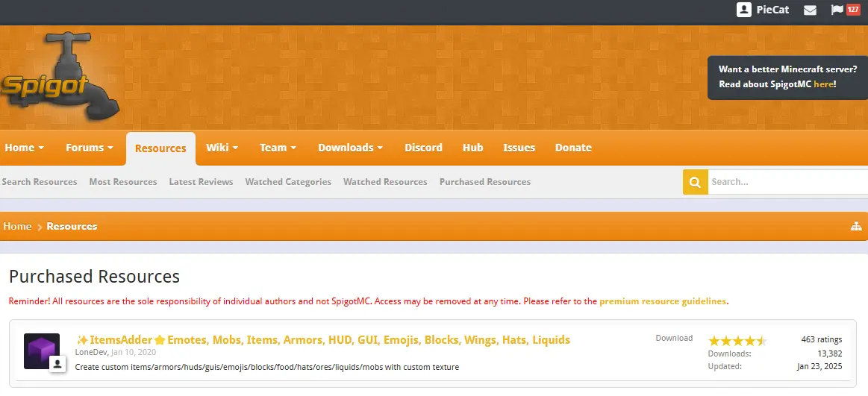Click the ItemsAdder description text
This screenshot has width=868, height=396.
click(267, 367)
